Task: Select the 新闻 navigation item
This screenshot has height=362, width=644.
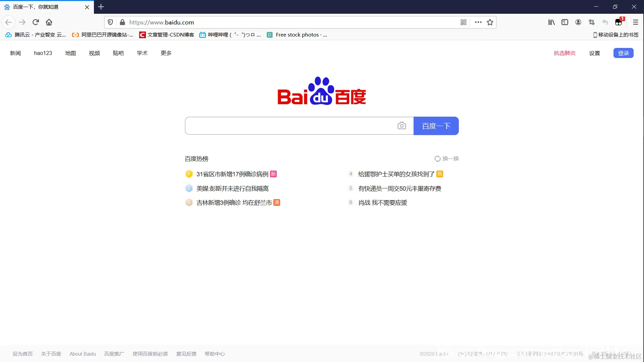Action: click(15, 53)
